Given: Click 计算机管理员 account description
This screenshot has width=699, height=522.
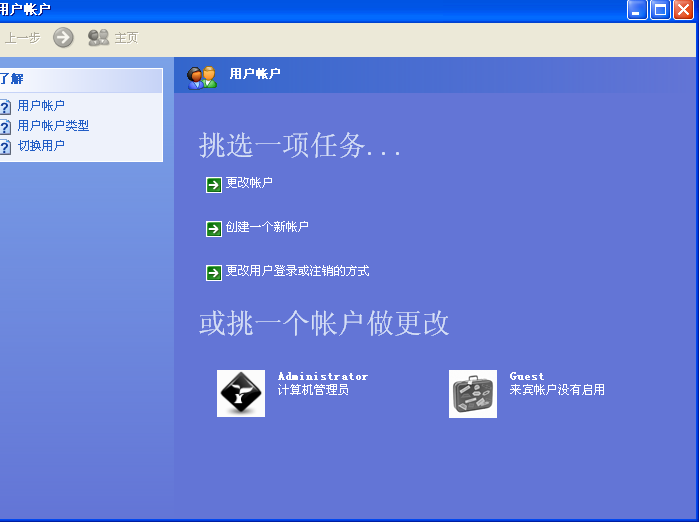Looking at the screenshot, I should coord(313,390).
